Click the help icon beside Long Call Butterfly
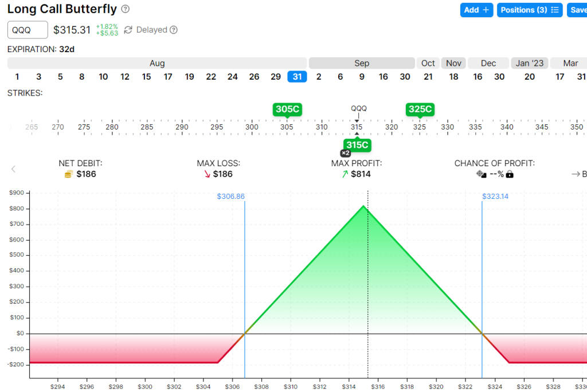The width and height of the screenshot is (587, 392). pyautogui.click(x=126, y=9)
